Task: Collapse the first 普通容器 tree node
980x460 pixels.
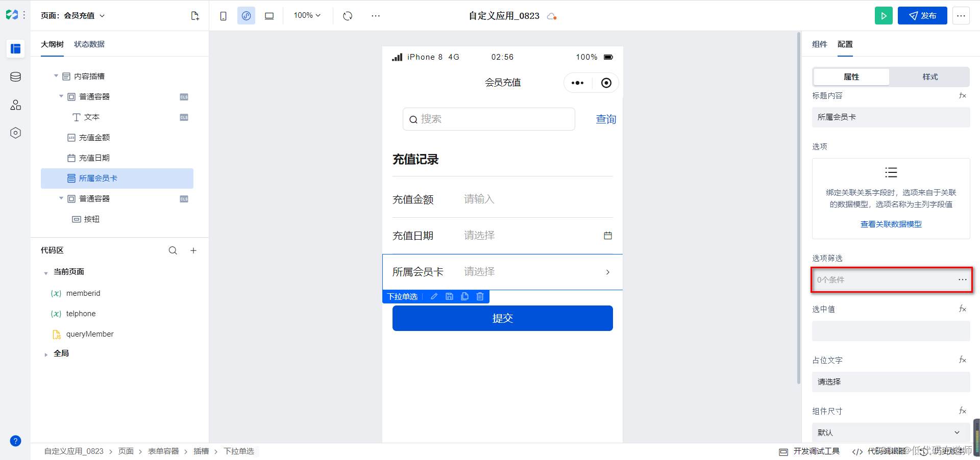Action: click(x=61, y=96)
